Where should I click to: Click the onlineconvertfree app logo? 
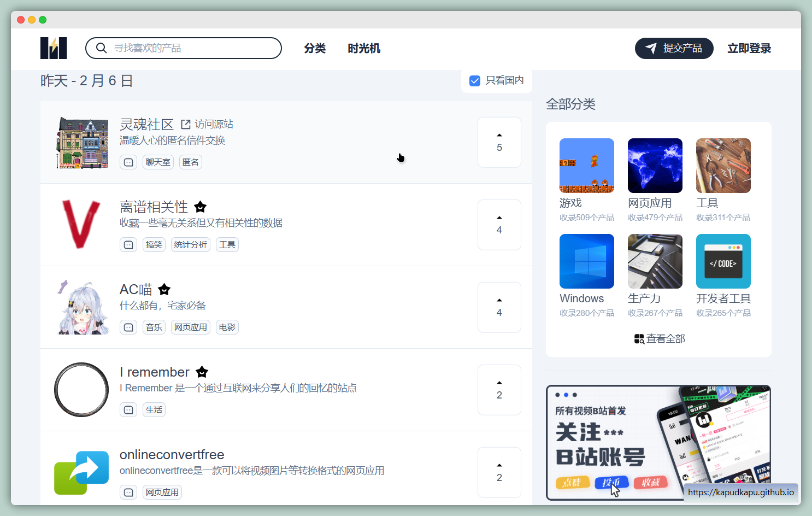coord(81,472)
